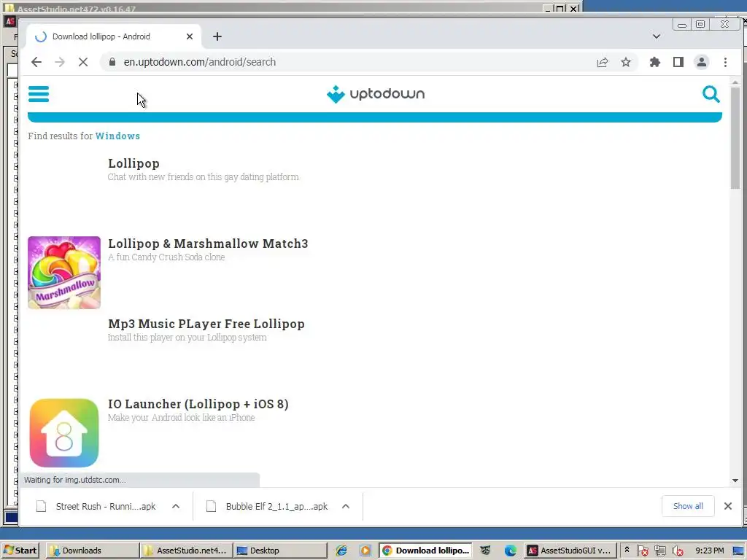Show all downloads
This screenshot has height=560, width=747.
[x=688, y=506]
